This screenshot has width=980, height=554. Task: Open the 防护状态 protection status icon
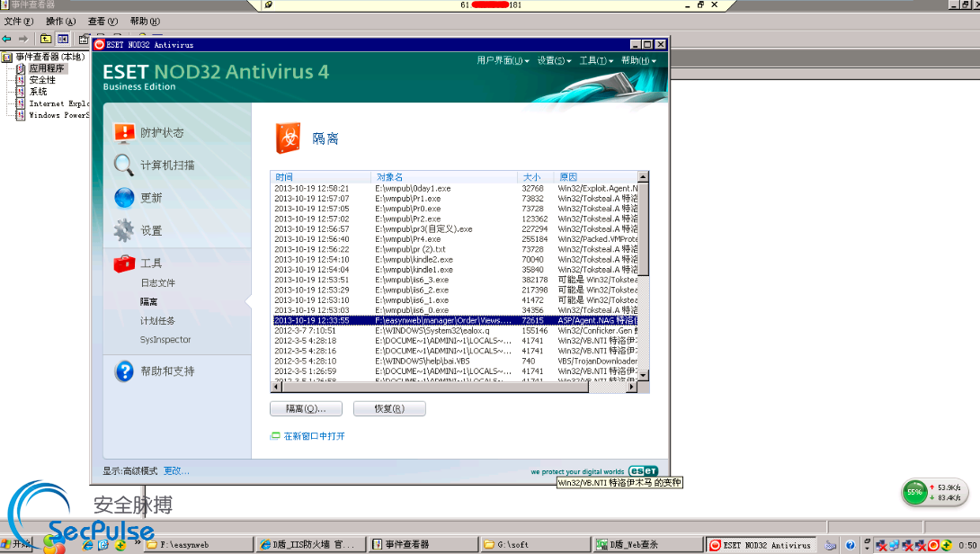[124, 132]
